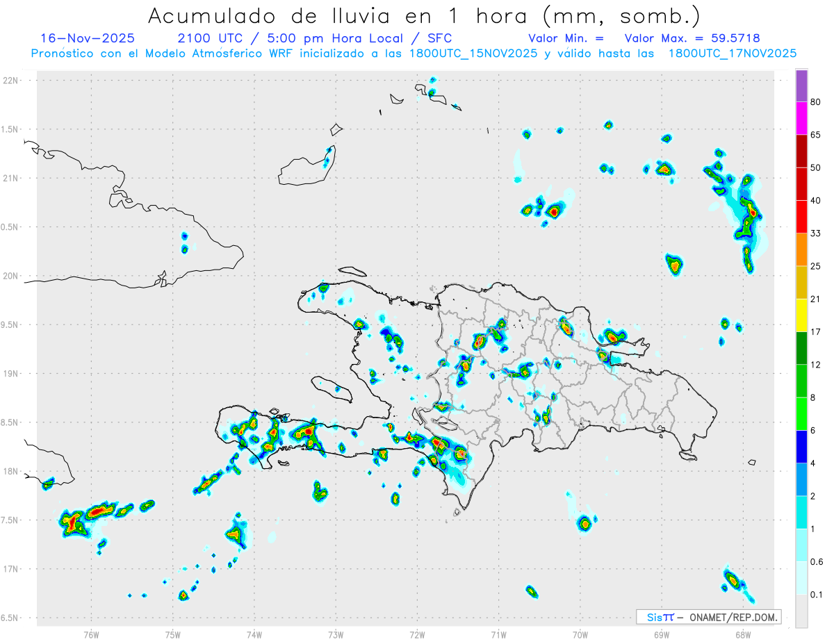
Task: Click the longitude label '70W'
Action: 580,634
